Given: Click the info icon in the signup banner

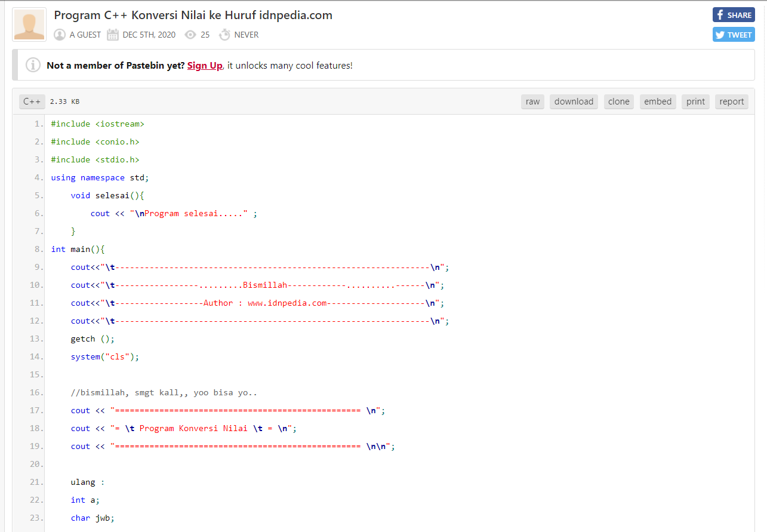Looking at the screenshot, I should 33,64.
